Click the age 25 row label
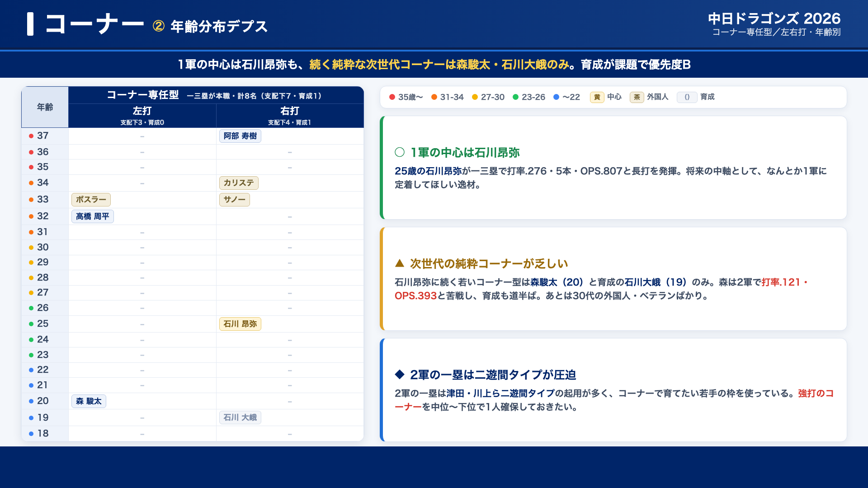Screen dimensions: 868x488 (x=43, y=324)
